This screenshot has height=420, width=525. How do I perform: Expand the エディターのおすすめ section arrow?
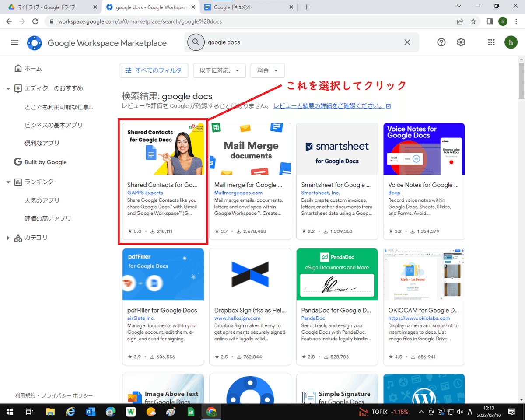[8, 89]
